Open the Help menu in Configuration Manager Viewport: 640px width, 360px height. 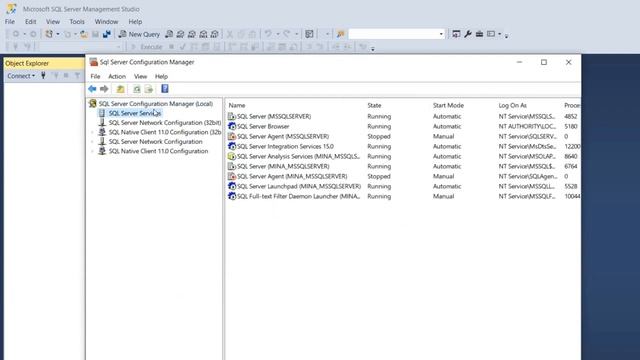(x=161, y=76)
